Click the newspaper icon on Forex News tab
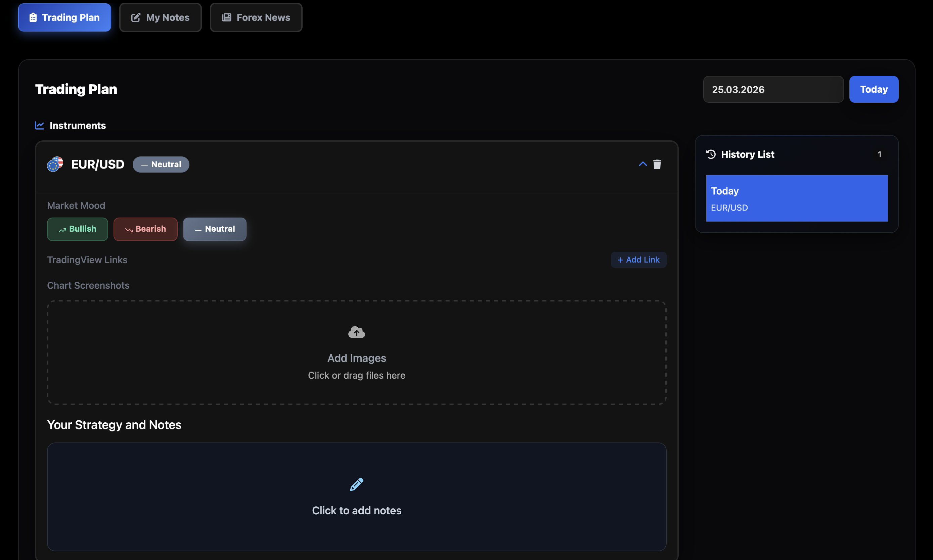 [226, 17]
